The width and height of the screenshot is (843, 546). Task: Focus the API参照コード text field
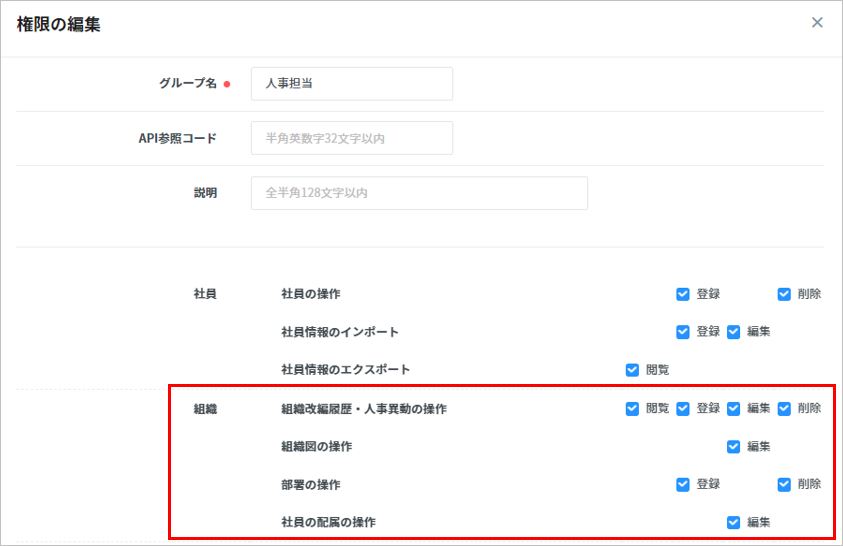coord(351,138)
